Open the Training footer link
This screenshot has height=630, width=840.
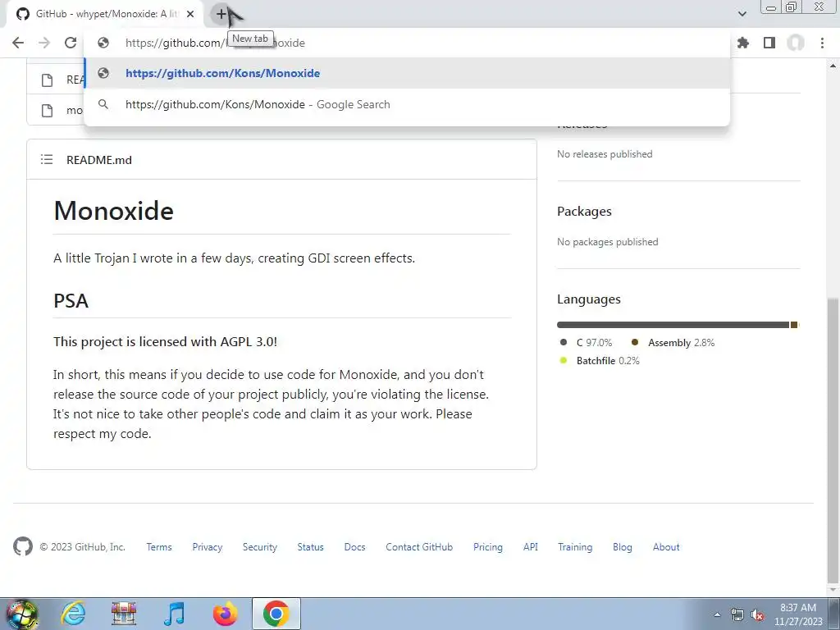[x=575, y=547]
